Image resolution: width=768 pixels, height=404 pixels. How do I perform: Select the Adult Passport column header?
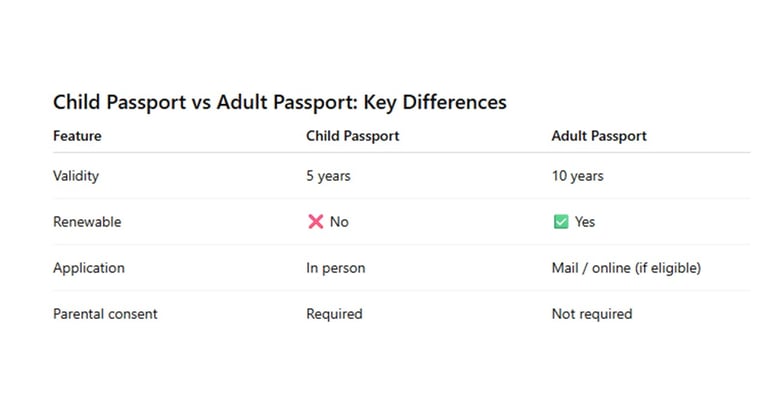coord(599,136)
